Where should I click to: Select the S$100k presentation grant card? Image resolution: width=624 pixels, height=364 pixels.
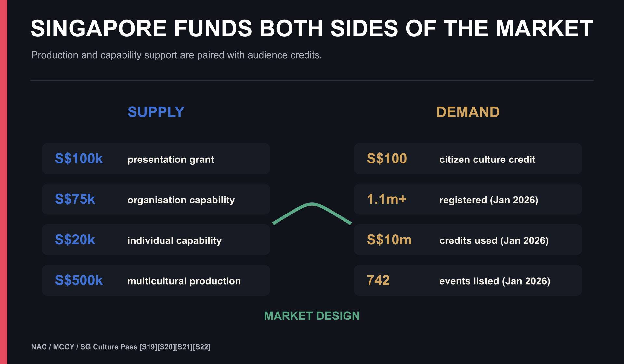[156, 159]
